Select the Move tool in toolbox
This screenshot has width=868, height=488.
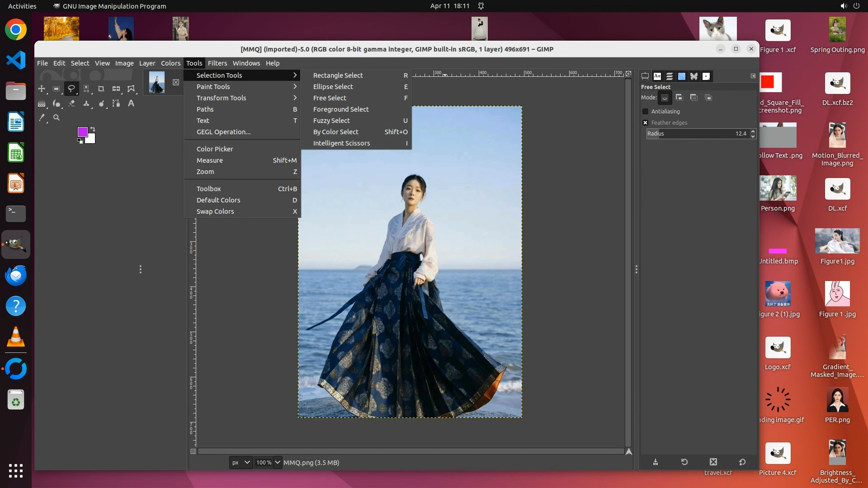42,89
